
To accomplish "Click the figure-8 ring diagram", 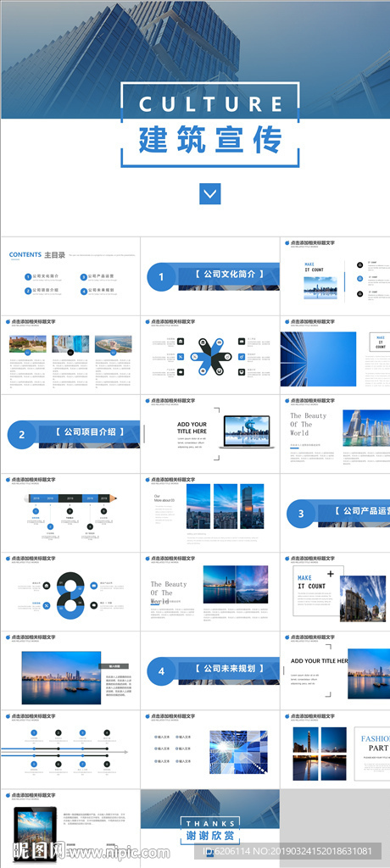I will pos(70,595).
